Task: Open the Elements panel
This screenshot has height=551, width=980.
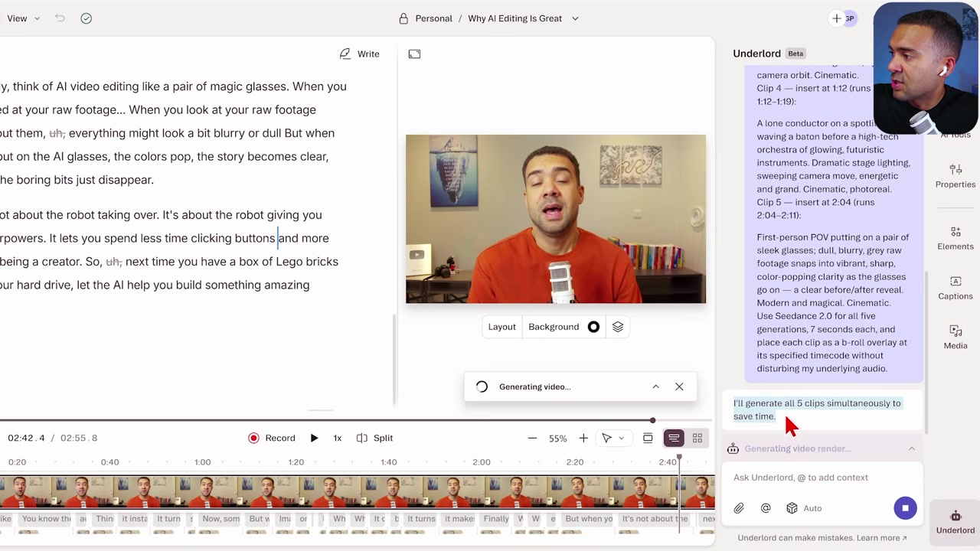Action: coord(955,238)
